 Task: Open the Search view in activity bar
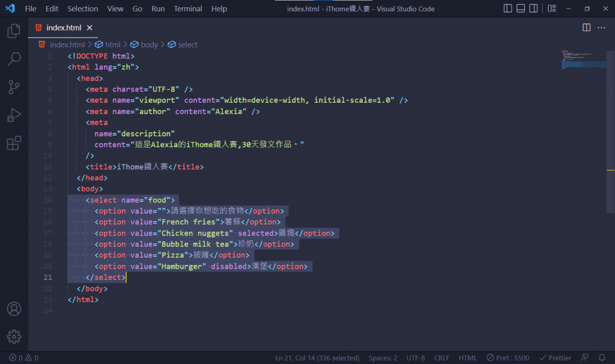click(14, 59)
